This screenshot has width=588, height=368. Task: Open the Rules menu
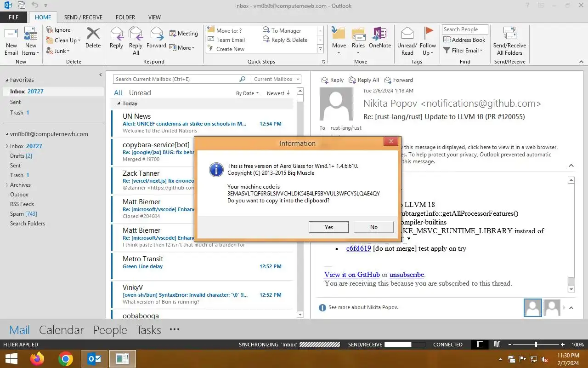[x=358, y=41]
